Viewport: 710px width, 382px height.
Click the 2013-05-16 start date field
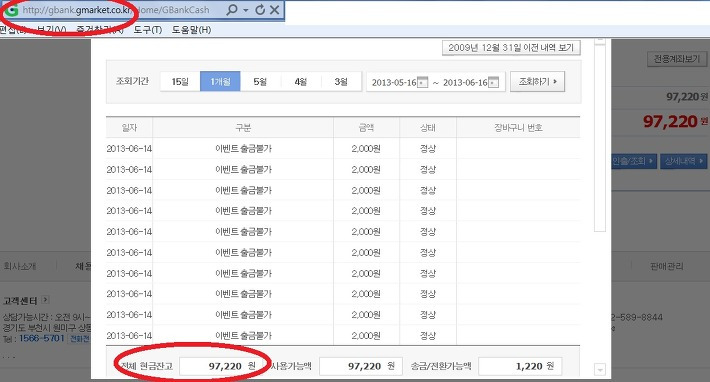(393, 83)
